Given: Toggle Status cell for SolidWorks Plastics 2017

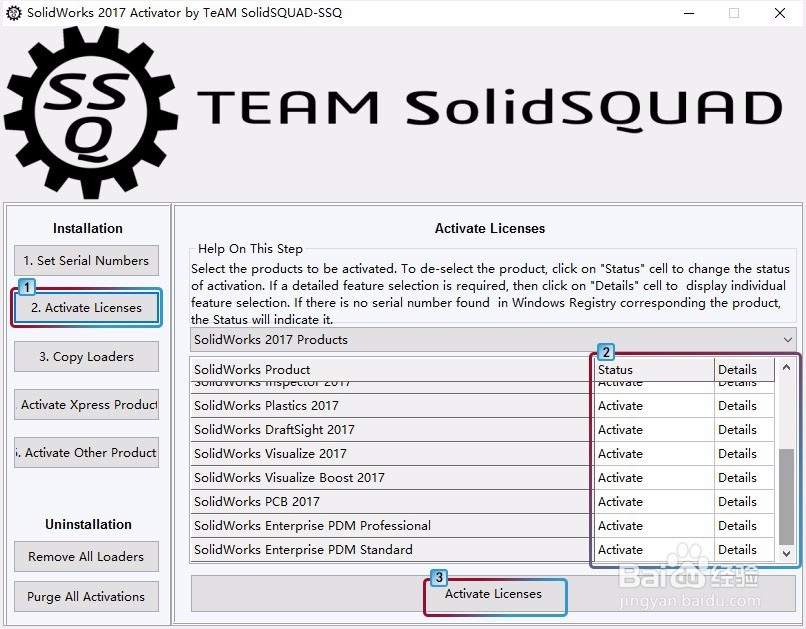Looking at the screenshot, I should coord(653,405).
